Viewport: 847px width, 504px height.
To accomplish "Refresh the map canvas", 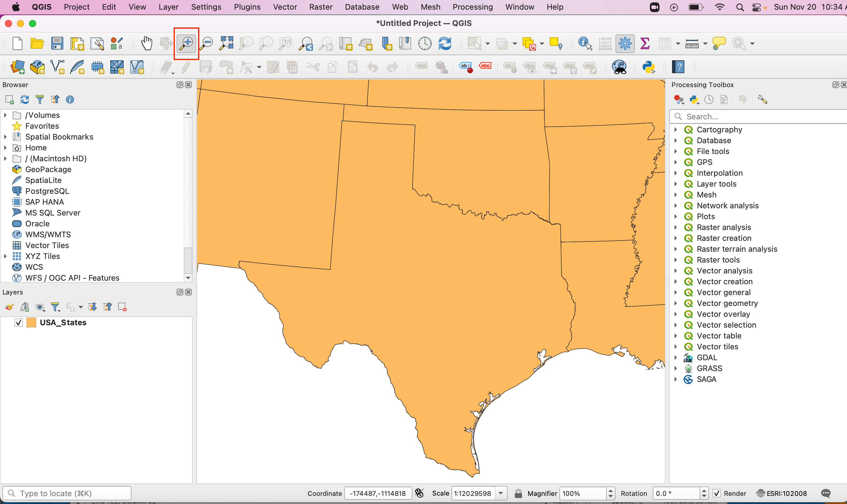I will click(x=444, y=43).
